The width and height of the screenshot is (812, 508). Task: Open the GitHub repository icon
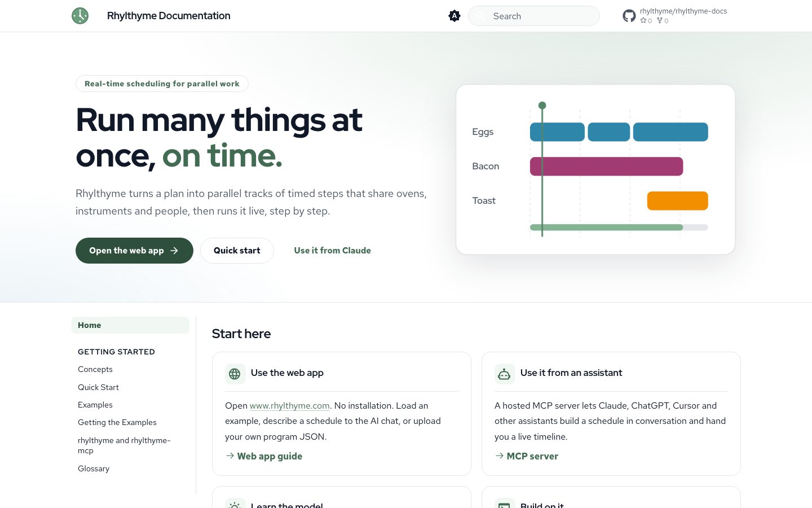coord(629,16)
